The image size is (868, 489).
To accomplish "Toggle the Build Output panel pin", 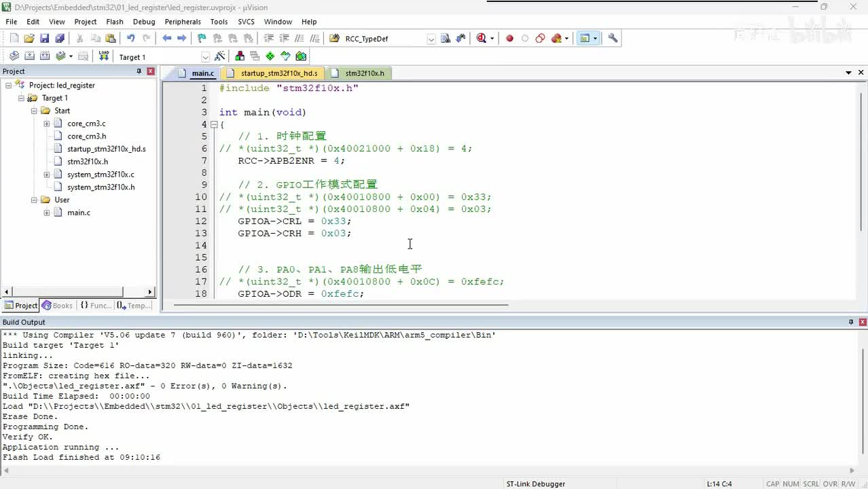I will click(x=851, y=322).
